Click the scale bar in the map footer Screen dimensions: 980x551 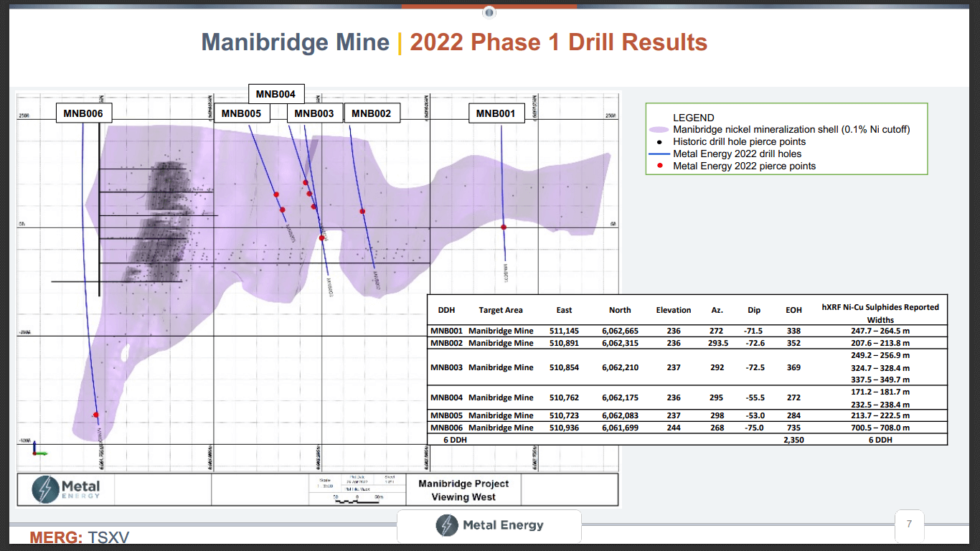click(x=357, y=500)
